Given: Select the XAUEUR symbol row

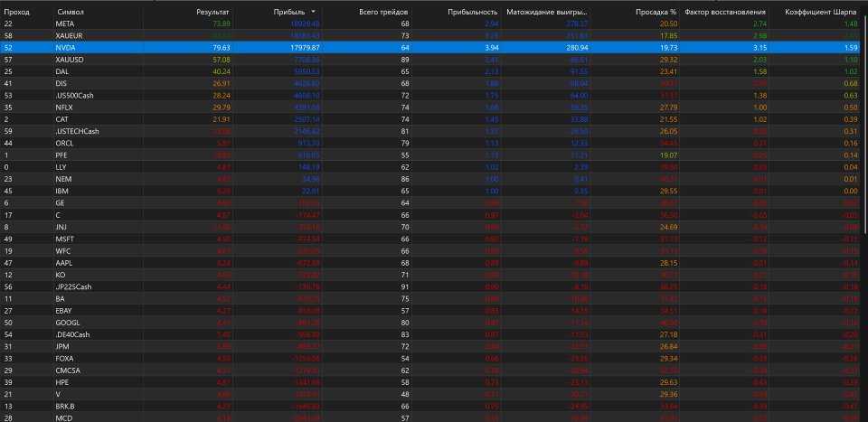Looking at the screenshot, I should [x=430, y=35].
